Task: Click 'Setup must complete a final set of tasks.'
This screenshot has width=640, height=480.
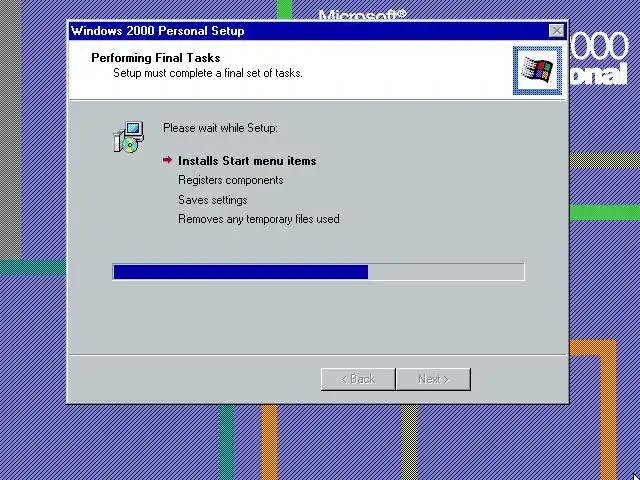Action: [x=208, y=73]
